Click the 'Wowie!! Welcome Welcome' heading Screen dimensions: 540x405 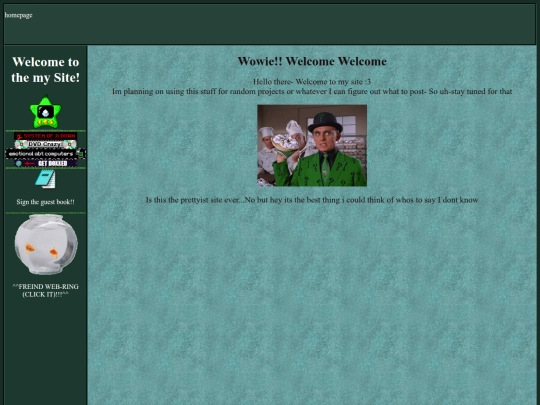coord(312,61)
